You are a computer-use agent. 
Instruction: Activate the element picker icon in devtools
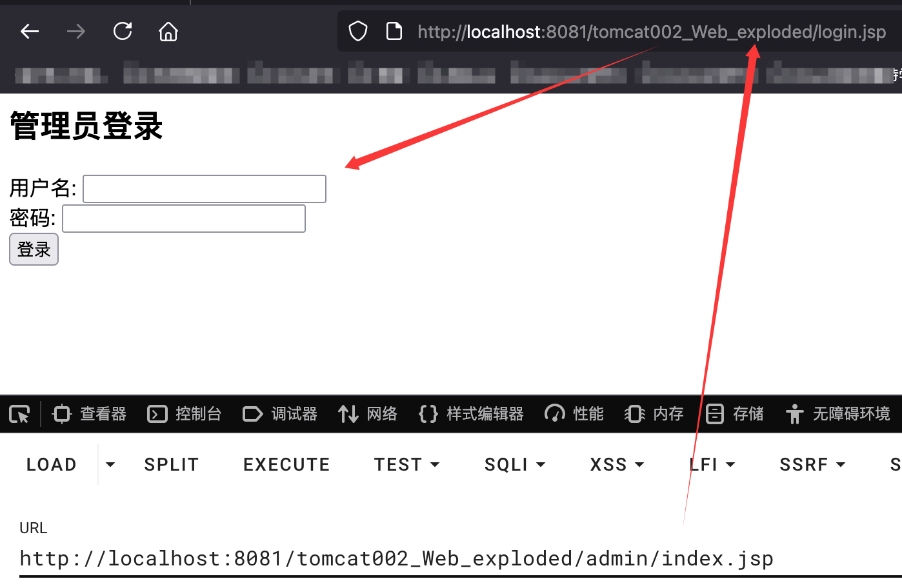[19, 414]
